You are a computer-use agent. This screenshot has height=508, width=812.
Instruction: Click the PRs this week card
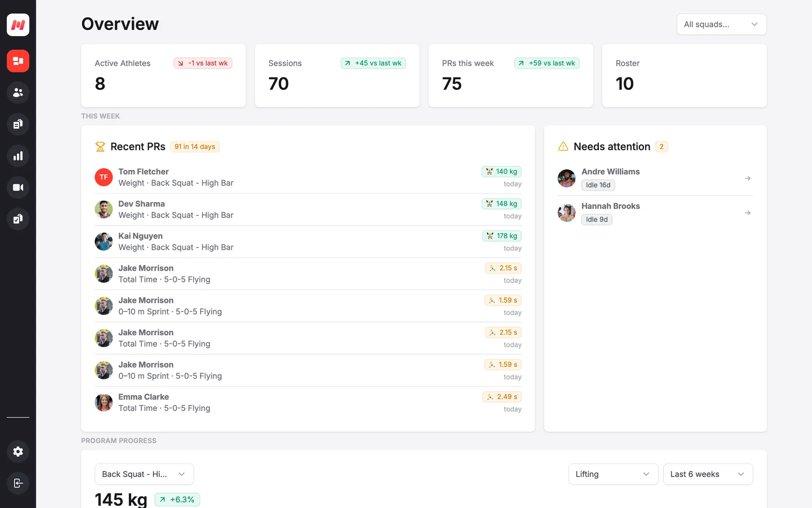click(x=511, y=76)
